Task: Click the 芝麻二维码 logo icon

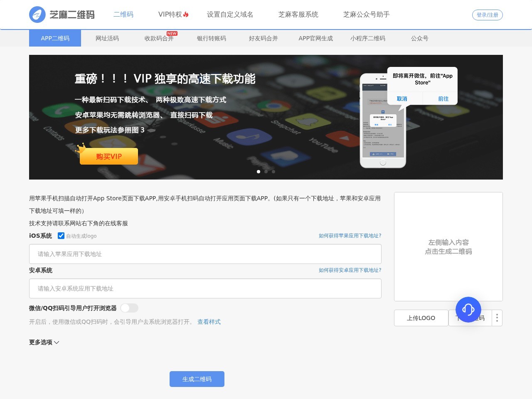Action: point(37,15)
